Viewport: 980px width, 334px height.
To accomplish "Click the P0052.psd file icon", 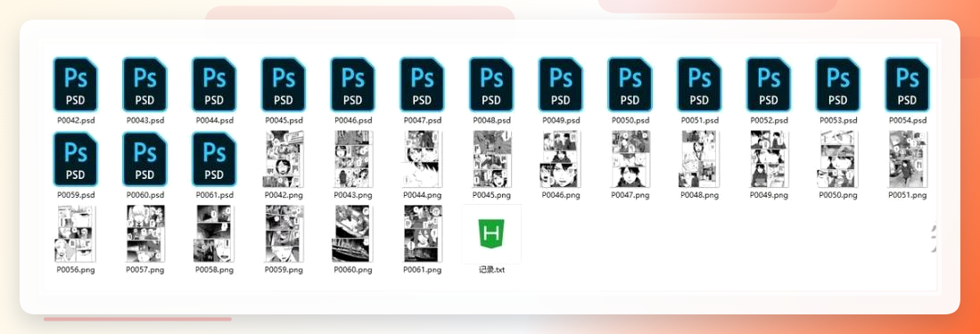I will tap(770, 85).
